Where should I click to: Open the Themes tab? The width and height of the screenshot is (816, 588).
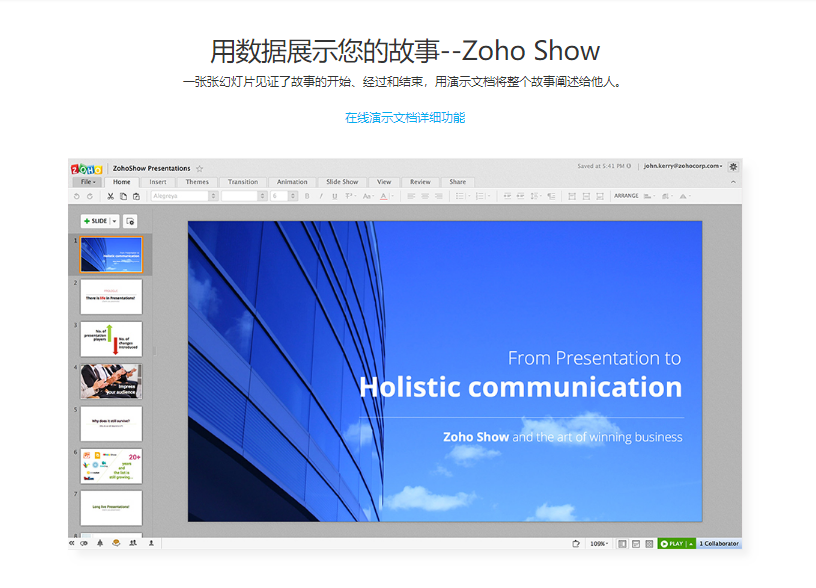(x=197, y=182)
